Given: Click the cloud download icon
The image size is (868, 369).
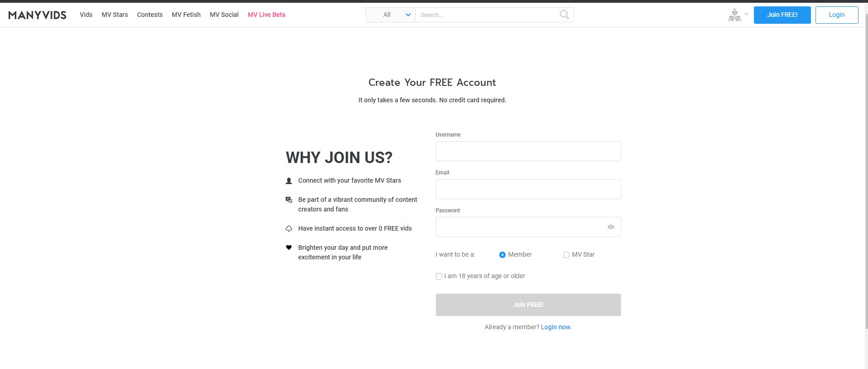Looking at the screenshot, I should point(289,229).
